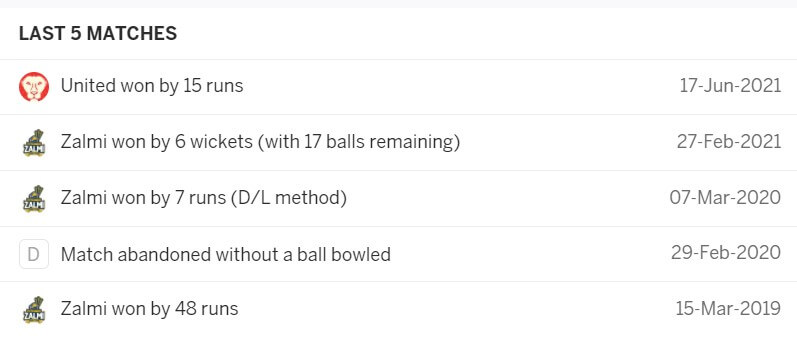Select Zalmi logo beside 6 wickets result
The image size is (797, 361).
click(x=34, y=143)
